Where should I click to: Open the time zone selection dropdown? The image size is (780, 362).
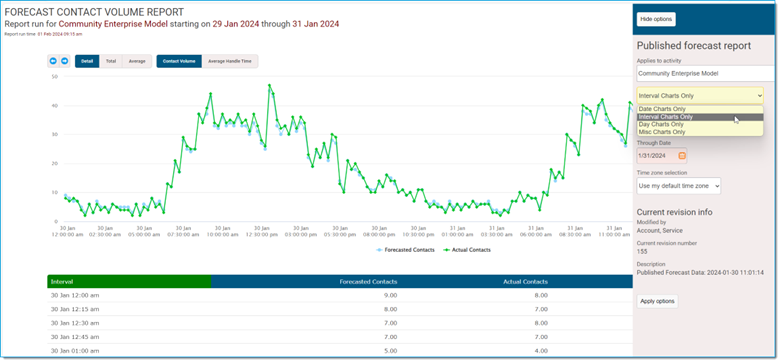tap(679, 185)
